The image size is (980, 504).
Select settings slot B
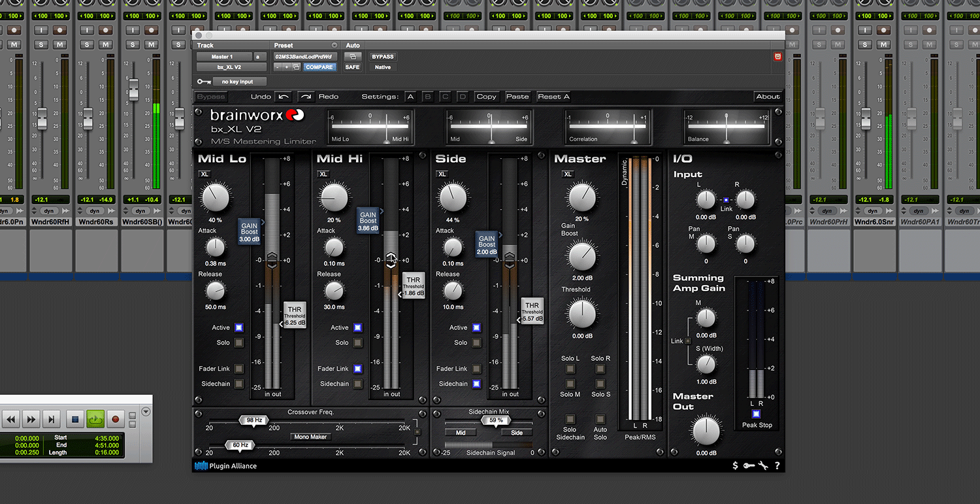click(428, 97)
